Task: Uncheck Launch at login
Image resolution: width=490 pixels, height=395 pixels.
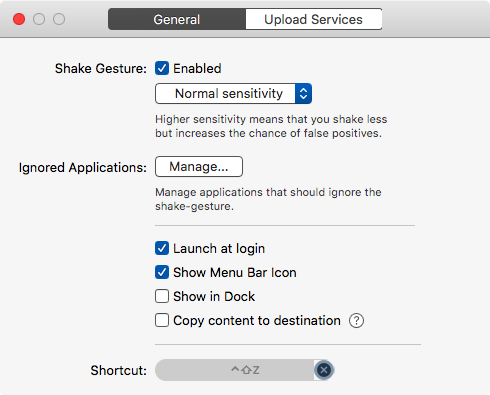Action: [162, 248]
